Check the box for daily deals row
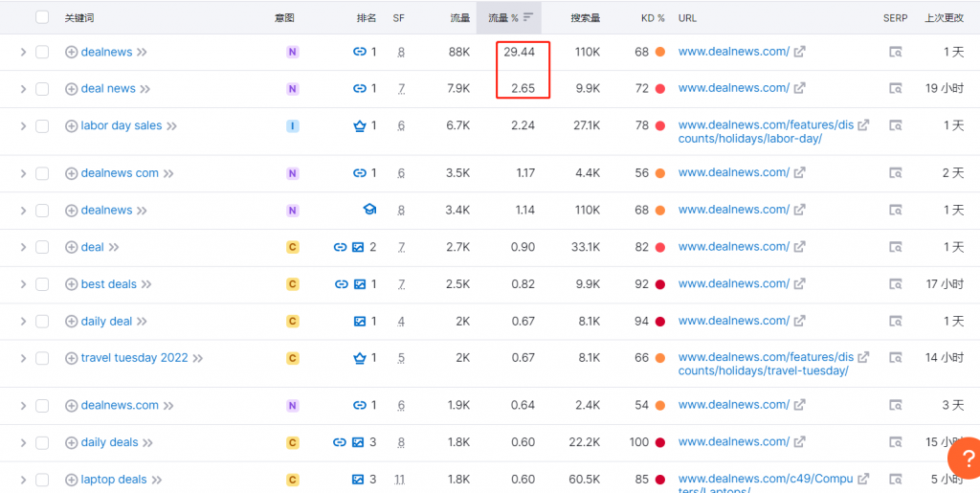The image size is (980, 493). coord(42,442)
